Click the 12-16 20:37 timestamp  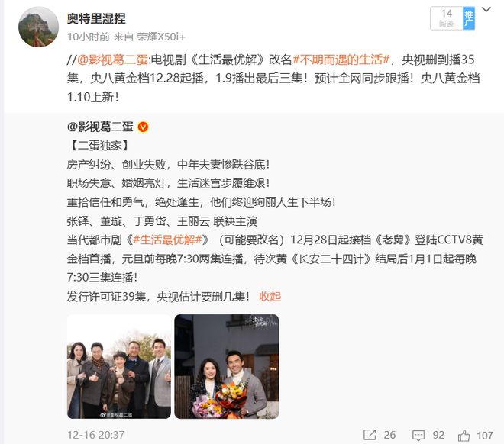(x=95, y=435)
